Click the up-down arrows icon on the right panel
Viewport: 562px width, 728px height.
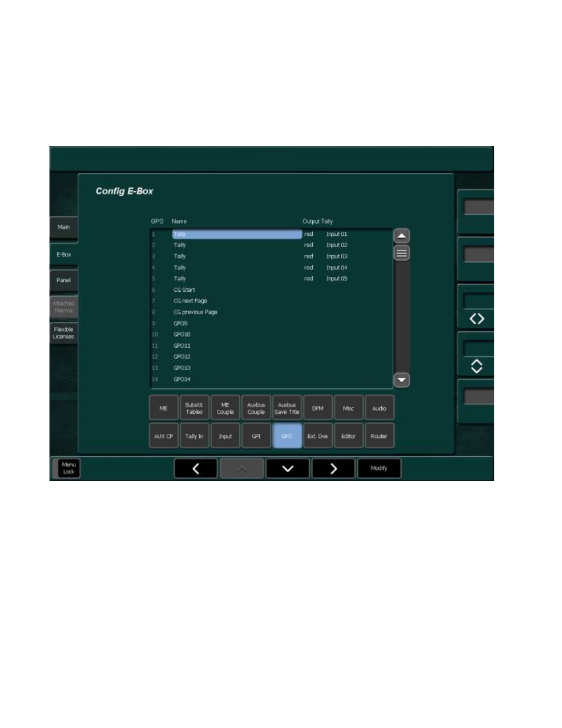[x=477, y=366]
